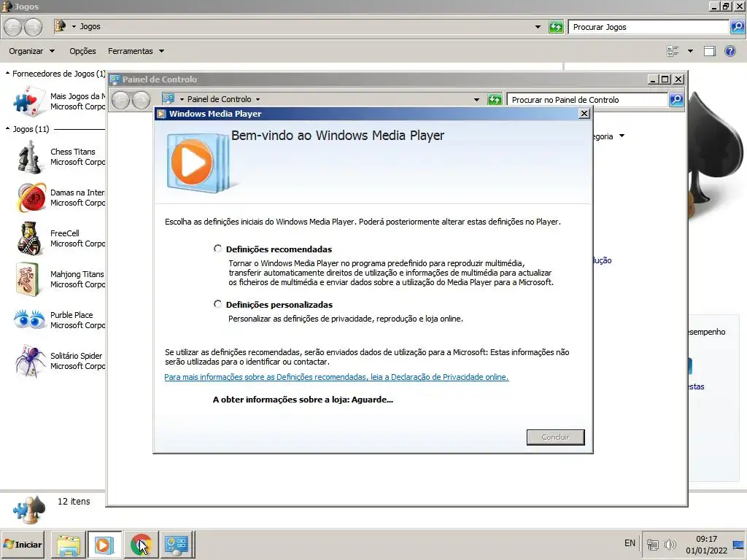Open the Organizar menu
This screenshot has height=560, width=747.
click(x=31, y=51)
